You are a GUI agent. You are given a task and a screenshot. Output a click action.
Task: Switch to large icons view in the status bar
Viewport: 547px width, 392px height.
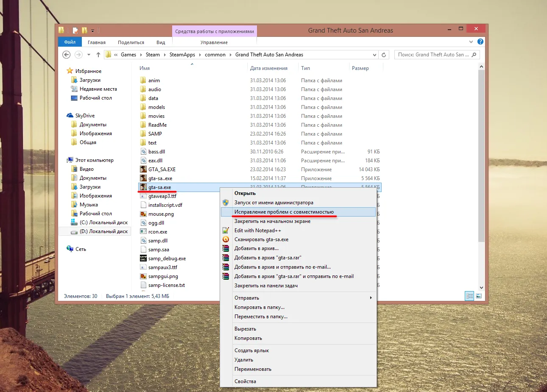pyautogui.click(x=479, y=296)
